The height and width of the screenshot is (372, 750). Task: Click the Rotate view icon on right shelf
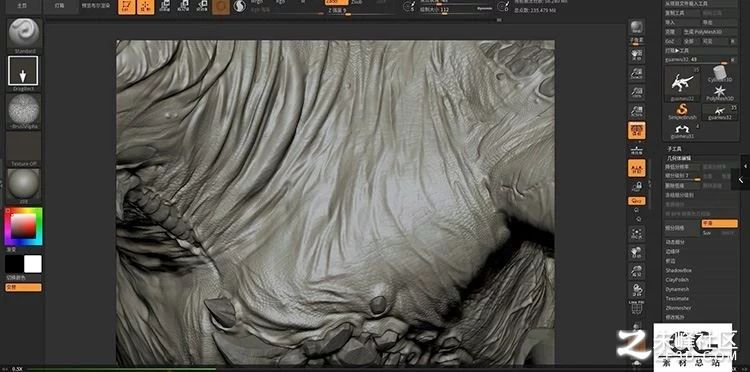(x=637, y=289)
